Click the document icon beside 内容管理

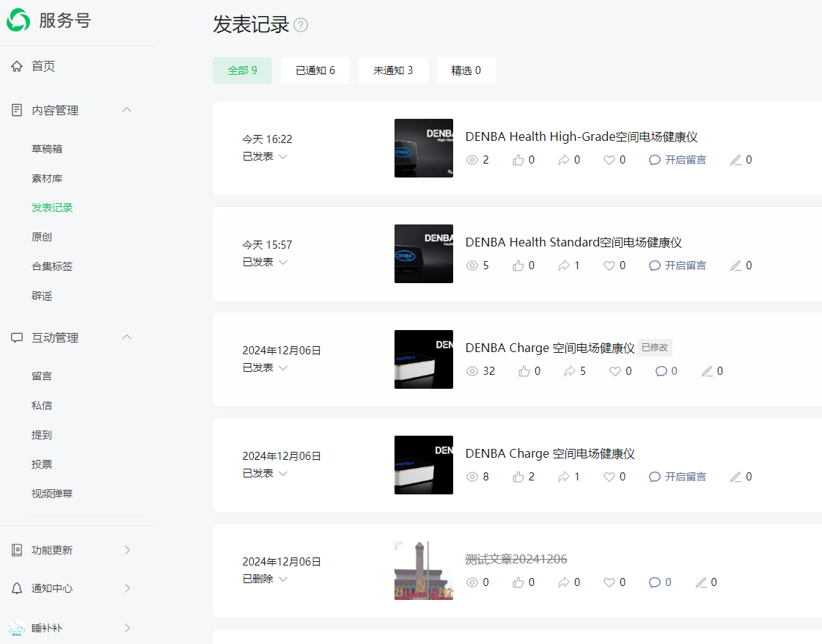pos(17,110)
